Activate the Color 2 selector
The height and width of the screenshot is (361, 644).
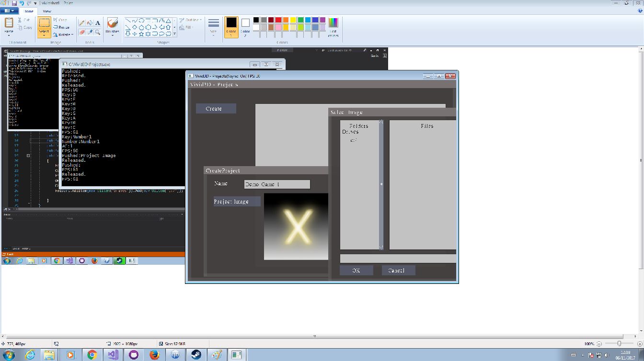(245, 27)
